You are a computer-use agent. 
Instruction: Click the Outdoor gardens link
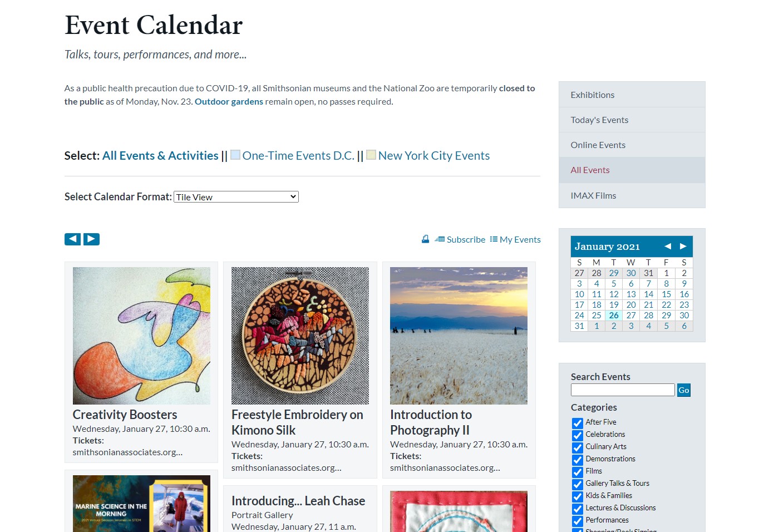(229, 102)
